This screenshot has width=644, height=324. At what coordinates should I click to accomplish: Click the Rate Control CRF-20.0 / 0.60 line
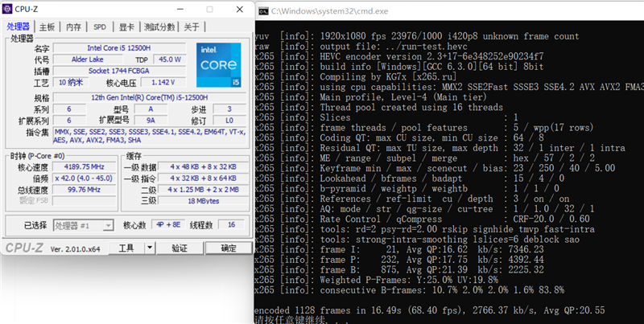coord(422,219)
